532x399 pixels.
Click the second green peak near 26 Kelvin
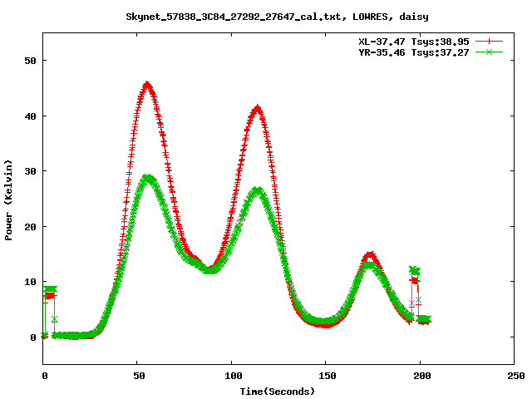(258, 190)
